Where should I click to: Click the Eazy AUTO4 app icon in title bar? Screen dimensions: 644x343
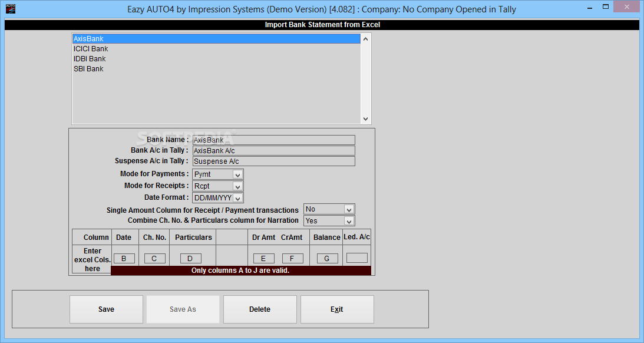11,9
